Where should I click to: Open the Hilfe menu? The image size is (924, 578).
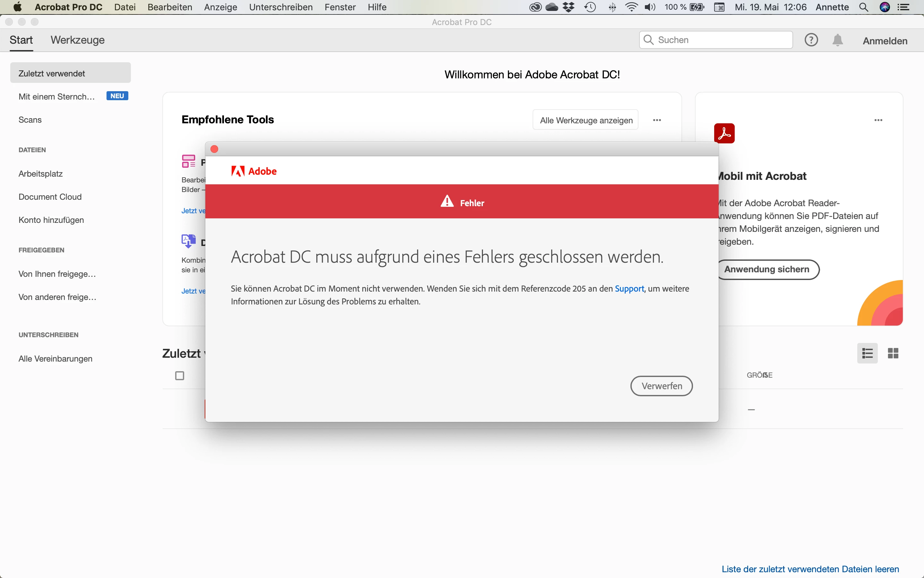[x=377, y=7]
